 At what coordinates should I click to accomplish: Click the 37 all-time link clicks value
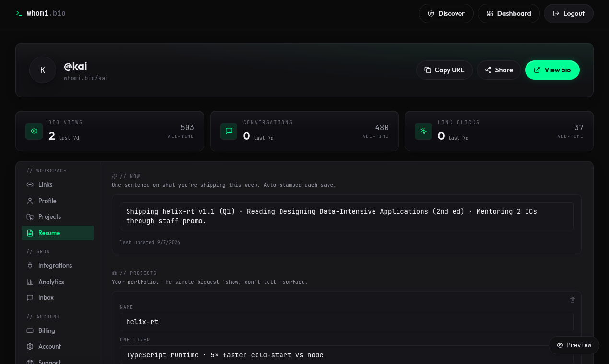click(x=579, y=127)
